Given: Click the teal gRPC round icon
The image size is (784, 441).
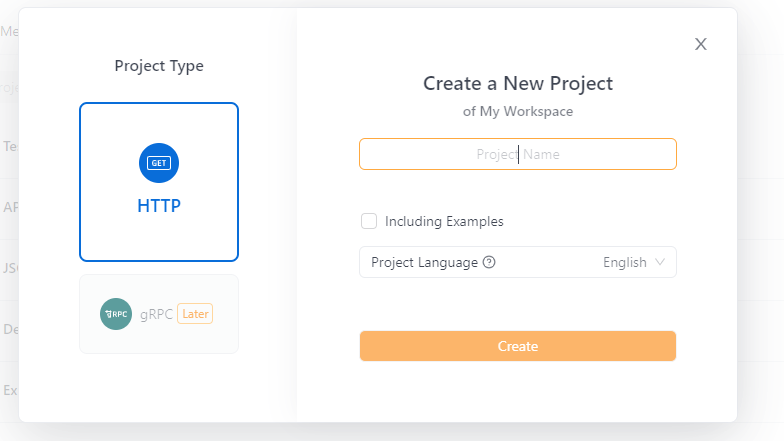Looking at the screenshot, I should coord(116,314).
